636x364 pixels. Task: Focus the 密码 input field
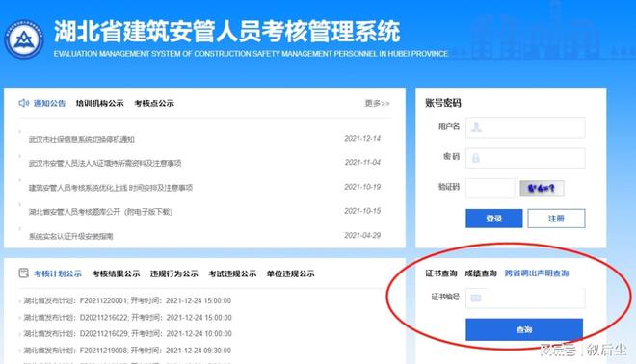click(x=525, y=158)
